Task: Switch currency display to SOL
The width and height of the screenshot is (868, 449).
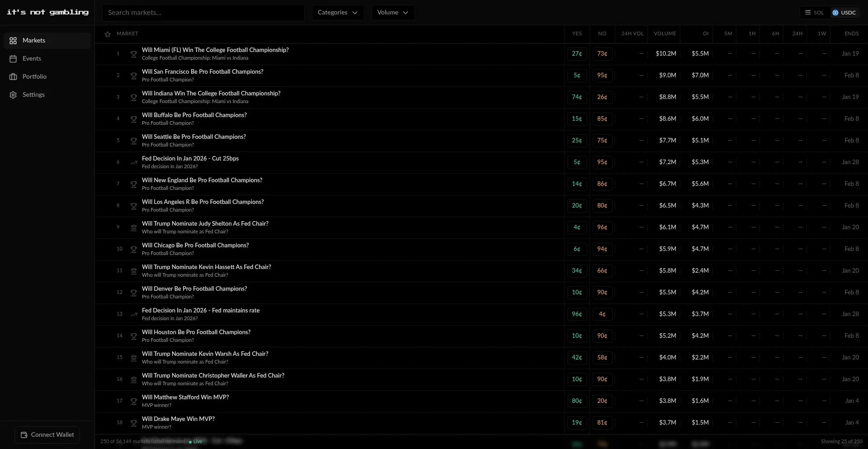Action: point(814,13)
